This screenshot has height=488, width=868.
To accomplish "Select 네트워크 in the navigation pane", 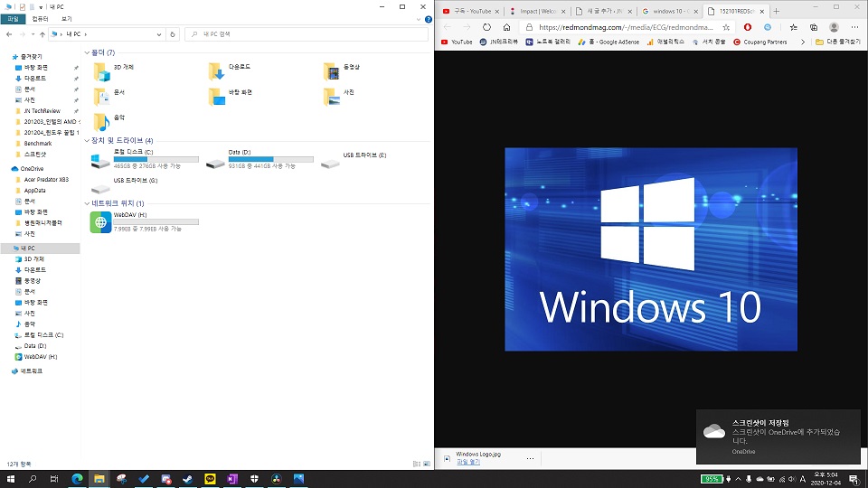I will click(x=31, y=371).
